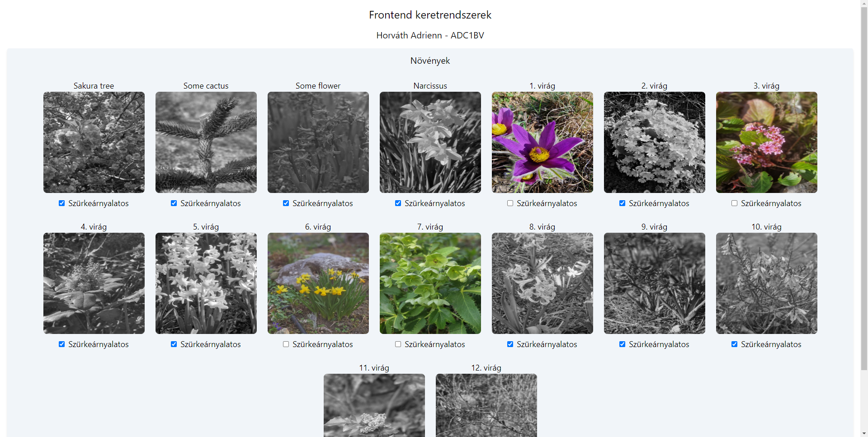868x437 pixels.
Task: Click Szürkeárnyalatos label under 10. virág
Action: point(771,344)
